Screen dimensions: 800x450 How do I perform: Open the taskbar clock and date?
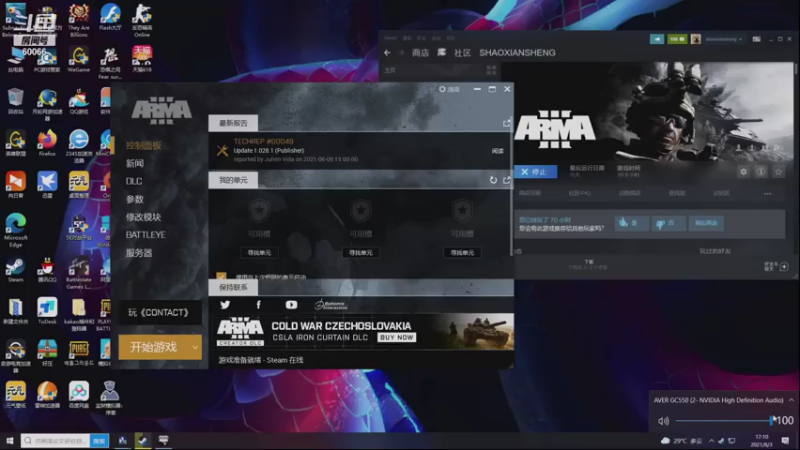761,440
